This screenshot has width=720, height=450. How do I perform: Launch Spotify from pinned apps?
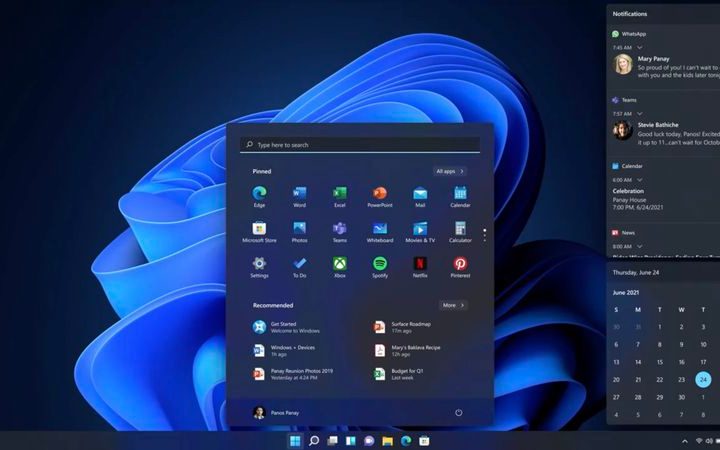point(380,267)
